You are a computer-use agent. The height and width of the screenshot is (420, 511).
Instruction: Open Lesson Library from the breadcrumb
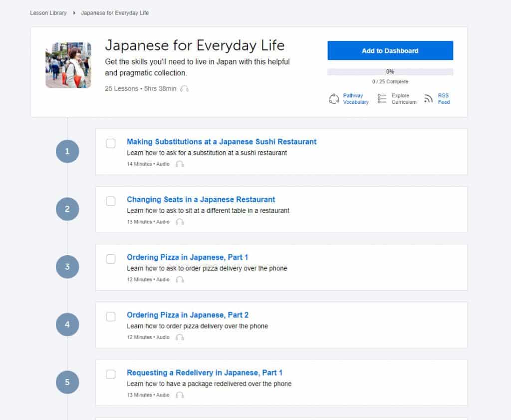(48, 13)
